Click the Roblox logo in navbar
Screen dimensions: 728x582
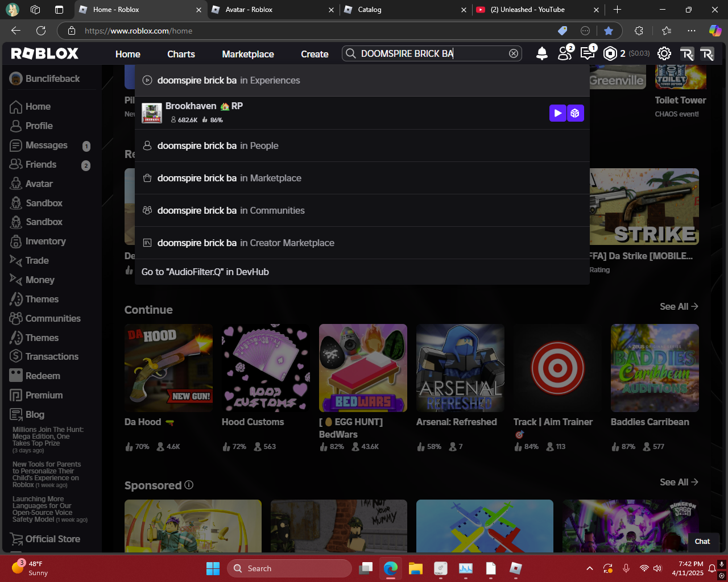45,53
